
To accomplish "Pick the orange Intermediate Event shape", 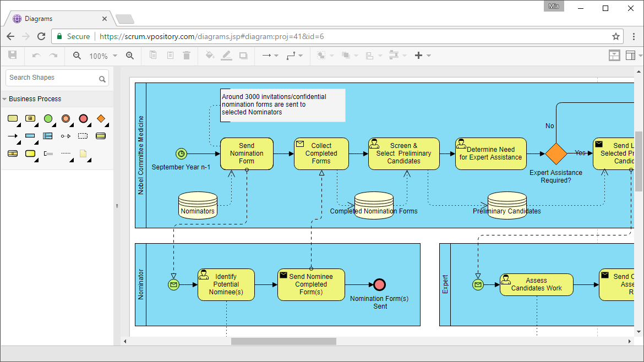I will (66, 119).
